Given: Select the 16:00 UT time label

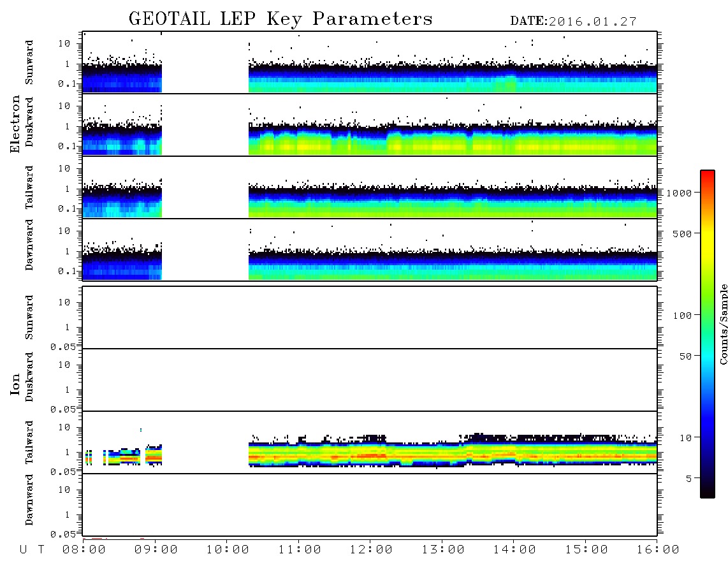Looking at the screenshot, I should pos(658,550).
